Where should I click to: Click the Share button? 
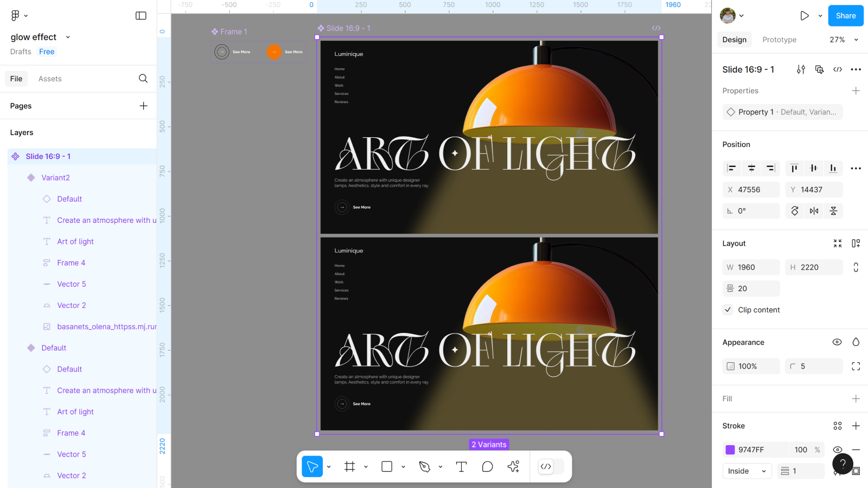pos(845,16)
